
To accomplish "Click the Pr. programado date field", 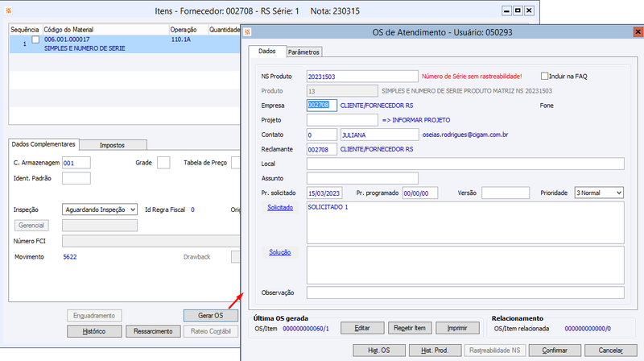I will (x=419, y=193).
